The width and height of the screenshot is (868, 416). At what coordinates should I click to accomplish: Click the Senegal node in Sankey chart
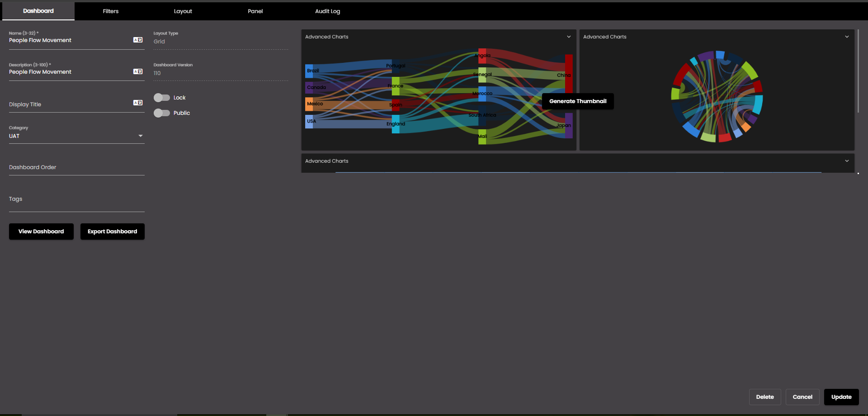tap(482, 75)
